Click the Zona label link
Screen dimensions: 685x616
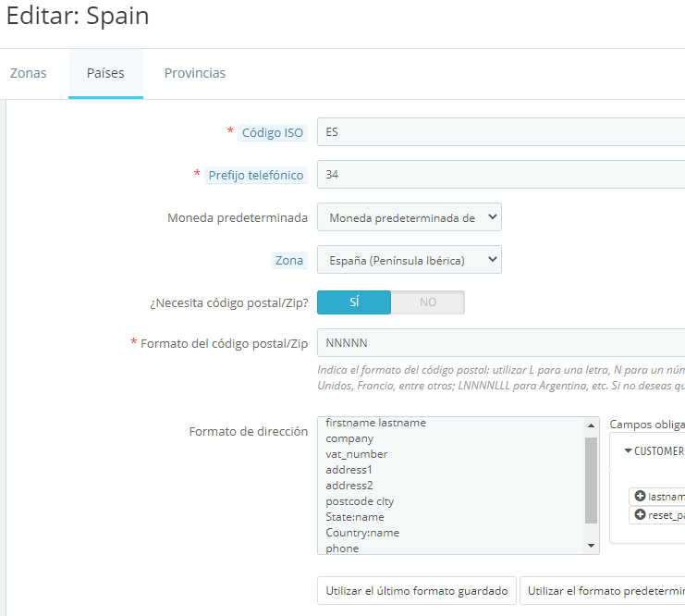289,260
